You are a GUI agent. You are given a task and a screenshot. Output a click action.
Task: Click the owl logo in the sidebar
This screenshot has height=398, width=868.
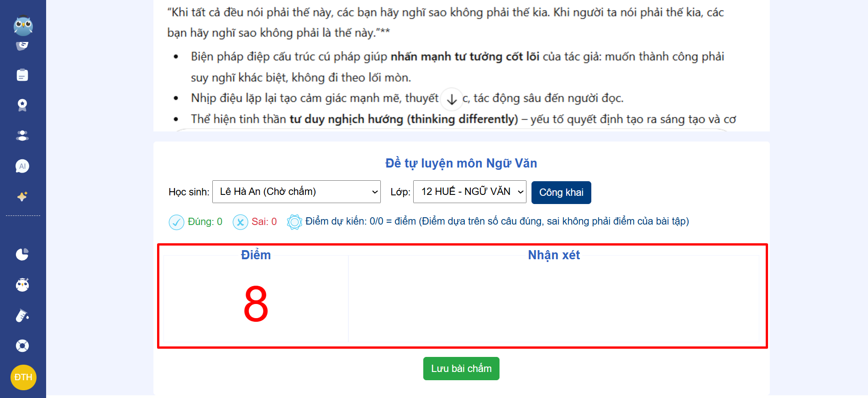(23, 26)
